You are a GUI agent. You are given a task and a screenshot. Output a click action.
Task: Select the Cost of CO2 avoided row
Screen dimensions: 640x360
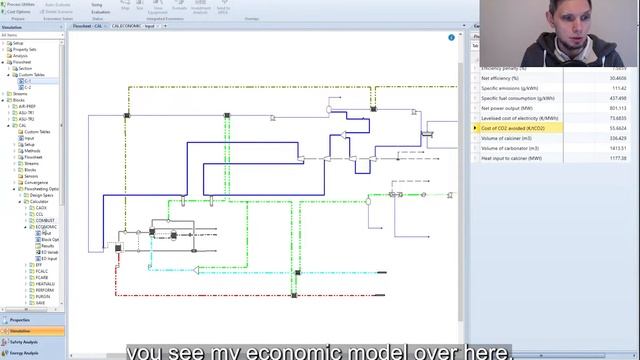551,128
